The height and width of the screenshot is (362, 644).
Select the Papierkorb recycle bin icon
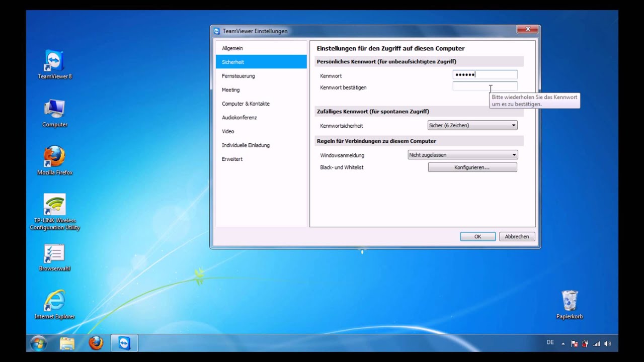pos(570,305)
